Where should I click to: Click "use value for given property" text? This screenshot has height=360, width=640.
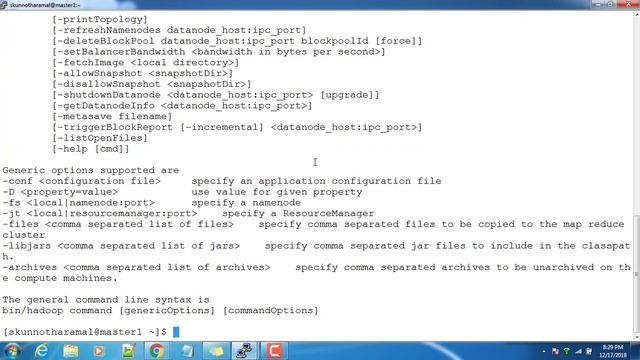click(x=277, y=192)
